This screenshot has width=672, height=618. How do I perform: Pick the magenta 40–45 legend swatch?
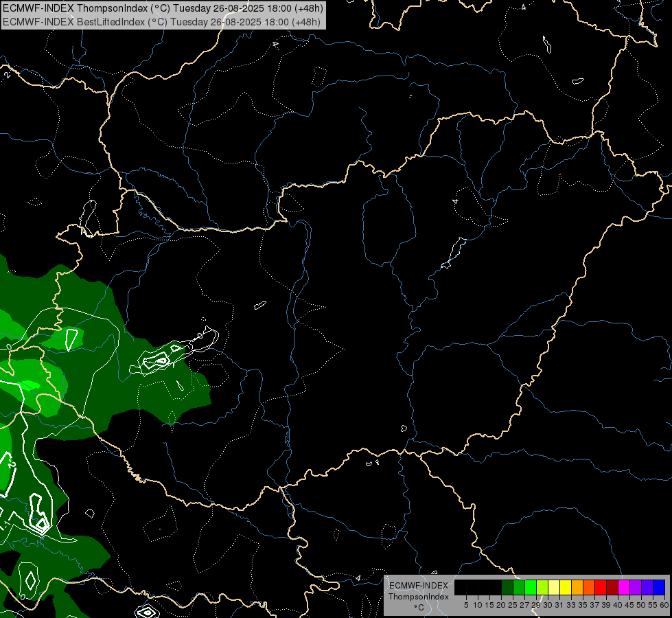tap(624, 587)
